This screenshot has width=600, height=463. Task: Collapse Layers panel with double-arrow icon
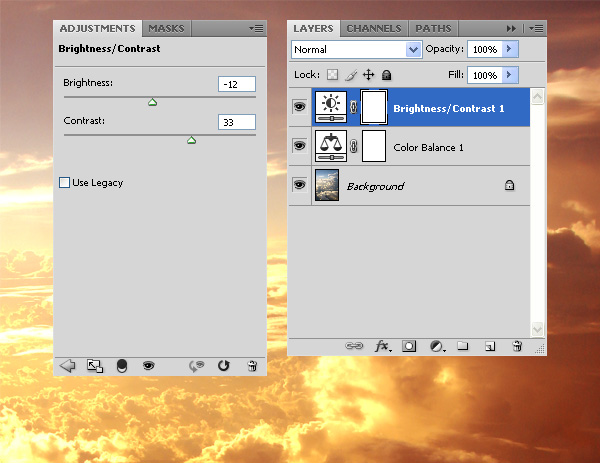pos(511,28)
